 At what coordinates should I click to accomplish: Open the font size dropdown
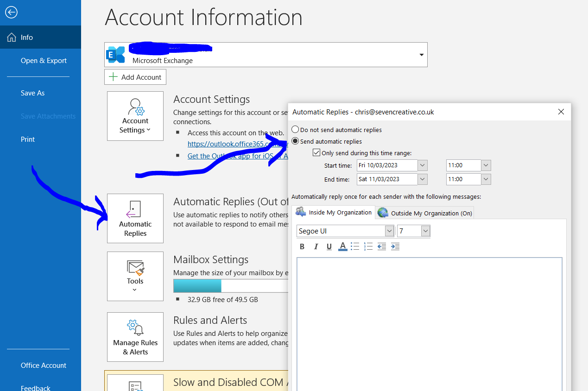[425, 231]
